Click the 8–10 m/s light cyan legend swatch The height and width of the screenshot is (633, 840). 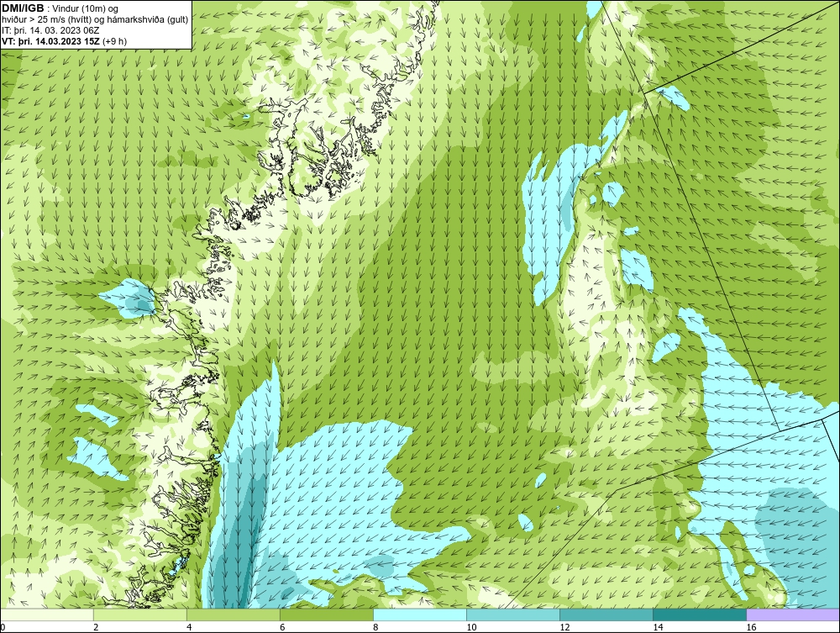click(x=420, y=615)
